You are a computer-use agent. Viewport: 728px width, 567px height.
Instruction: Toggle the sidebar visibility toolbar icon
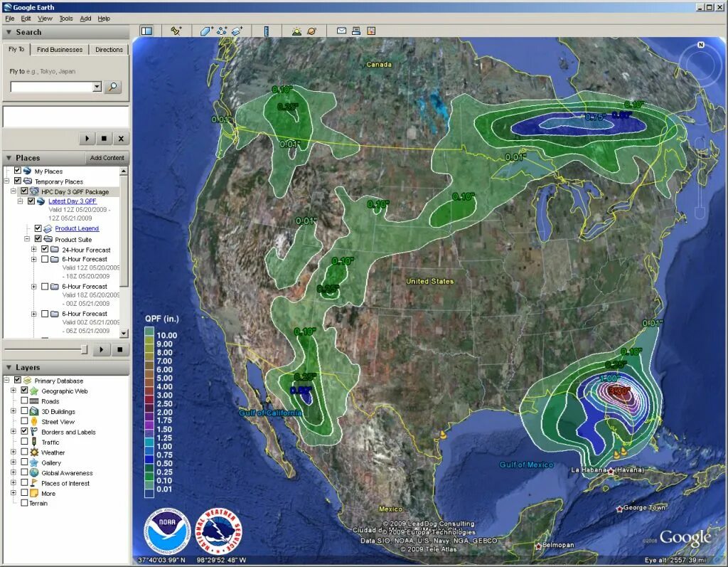146,31
